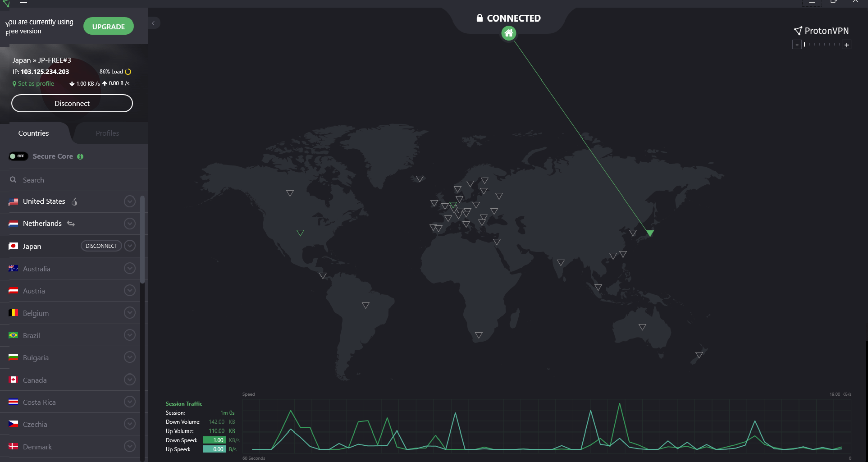Click the Tor icon beside United States
Screen dimensions: 868x462
75,201
